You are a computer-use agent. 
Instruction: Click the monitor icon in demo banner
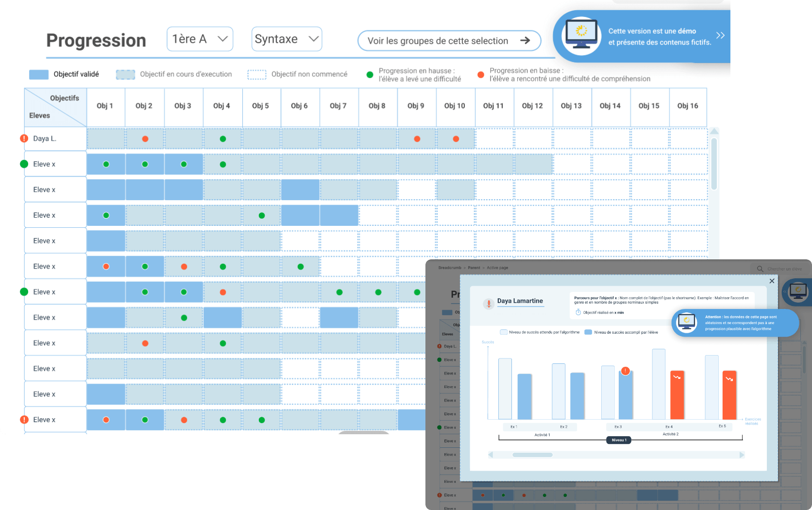pyautogui.click(x=581, y=35)
